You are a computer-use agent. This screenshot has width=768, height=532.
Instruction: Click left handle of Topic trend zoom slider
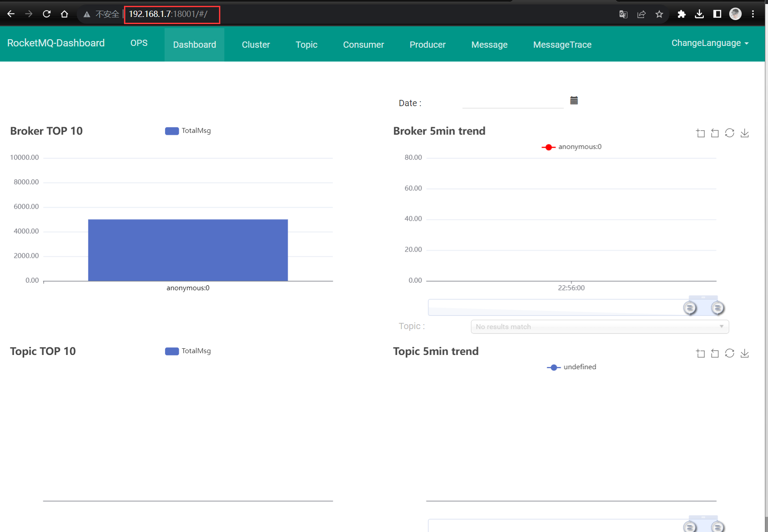coord(690,527)
